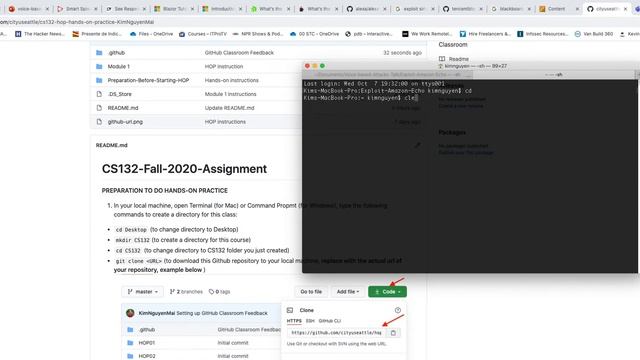Screen dimensions: 640x360
Task: Click the red close button of Terminal window
Action: click(x=307, y=66)
